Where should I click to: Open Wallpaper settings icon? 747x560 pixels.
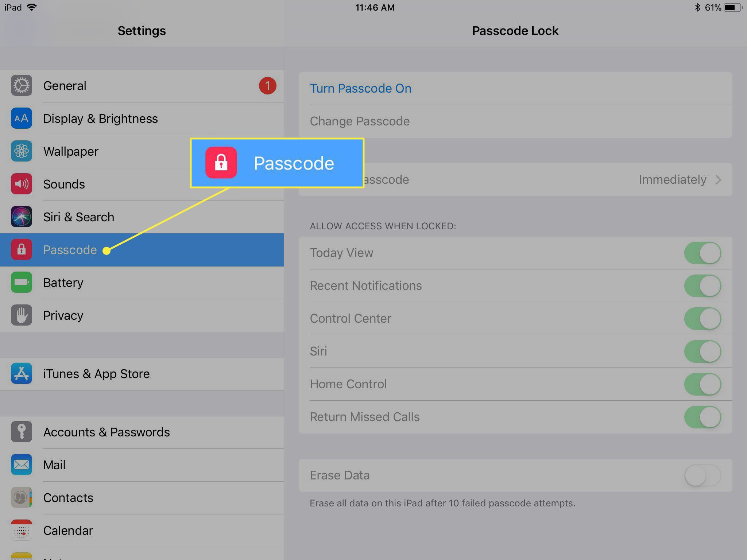click(22, 151)
